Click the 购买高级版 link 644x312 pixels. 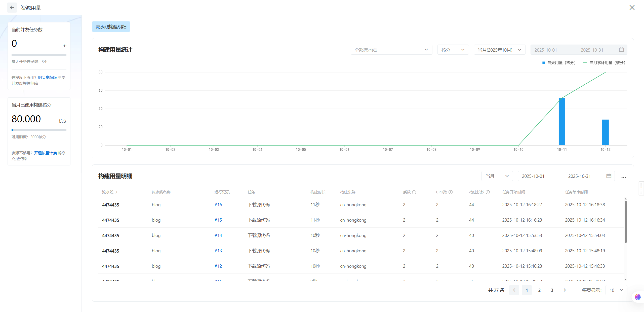47,77
